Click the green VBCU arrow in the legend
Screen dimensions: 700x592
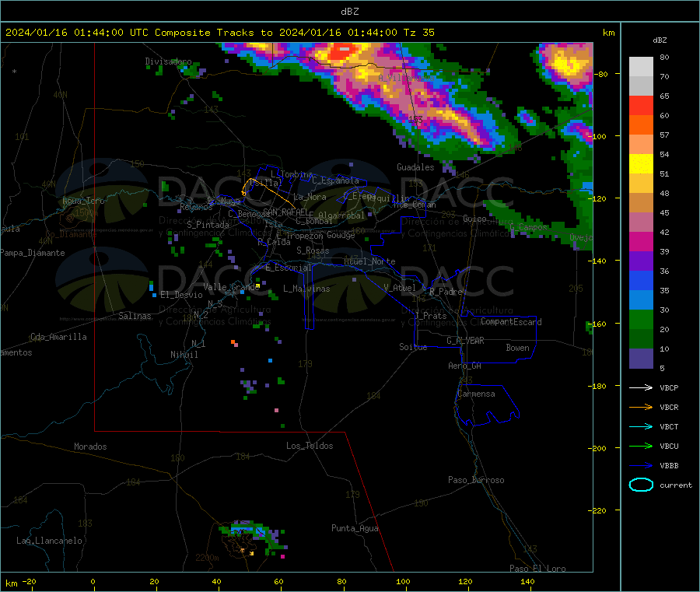click(x=641, y=446)
